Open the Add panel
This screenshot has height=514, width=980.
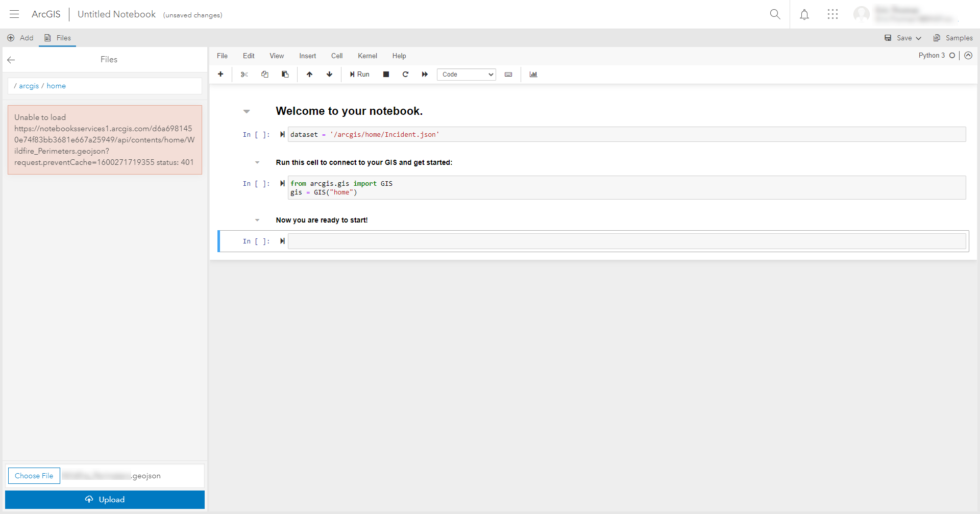(20, 38)
